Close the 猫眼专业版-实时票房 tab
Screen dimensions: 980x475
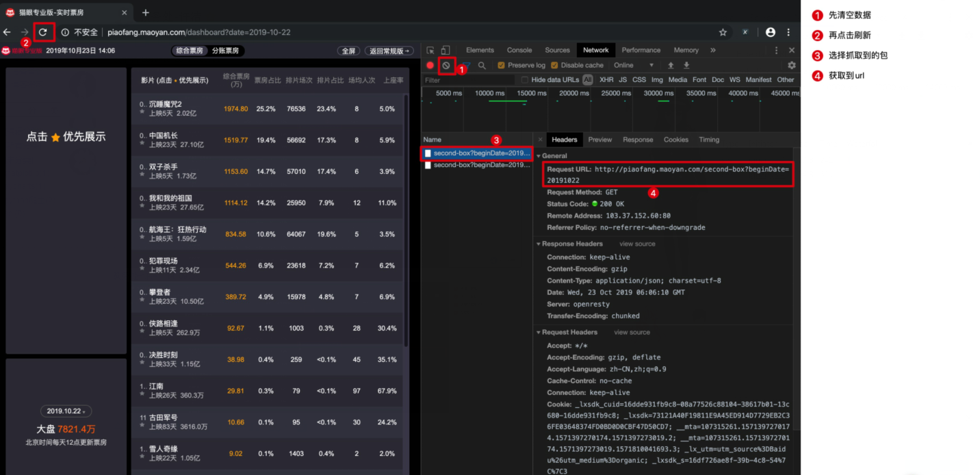point(124,12)
